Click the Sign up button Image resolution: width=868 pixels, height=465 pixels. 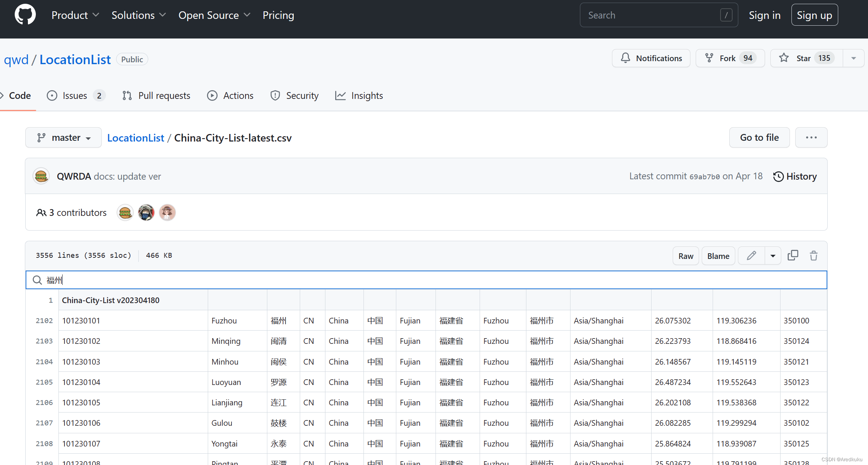tap(814, 15)
